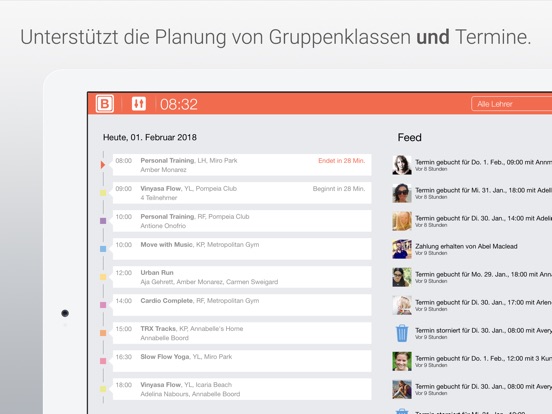Click the blue trash icon for cancelled appointment
Screen dimensions: 552x414
click(402, 333)
